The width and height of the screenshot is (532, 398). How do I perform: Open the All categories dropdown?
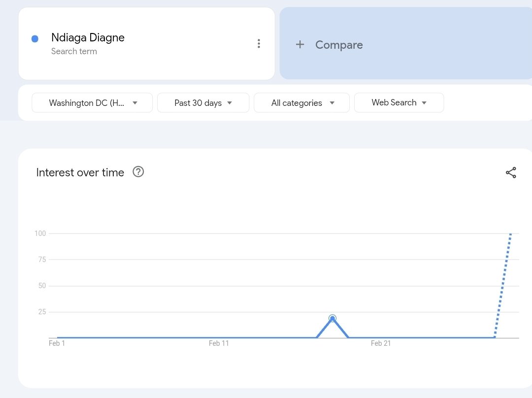pyautogui.click(x=301, y=103)
